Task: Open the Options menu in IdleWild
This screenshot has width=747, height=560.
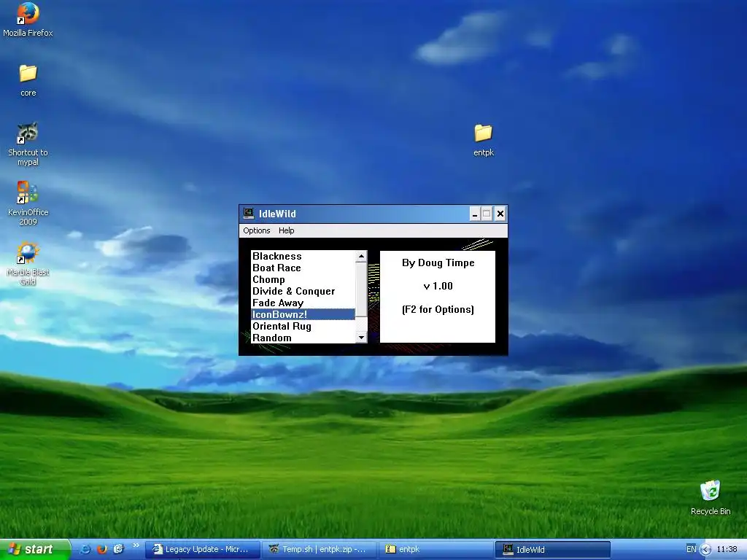Action: [x=256, y=230]
